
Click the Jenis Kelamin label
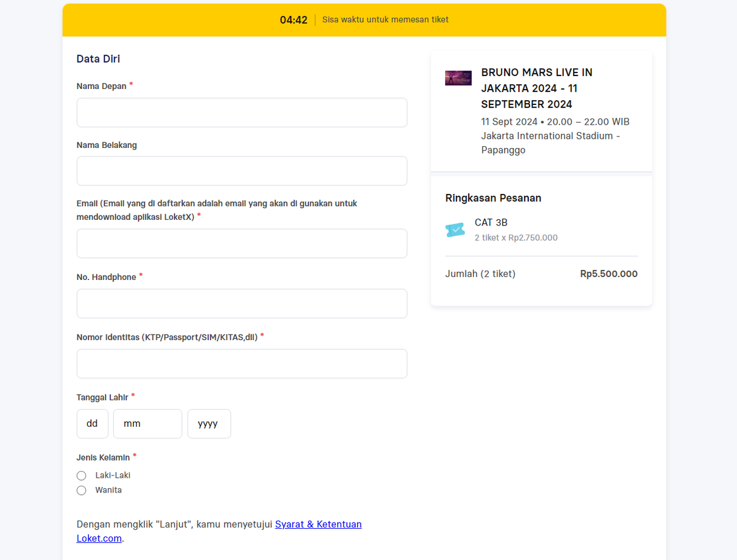(x=103, y=457)
